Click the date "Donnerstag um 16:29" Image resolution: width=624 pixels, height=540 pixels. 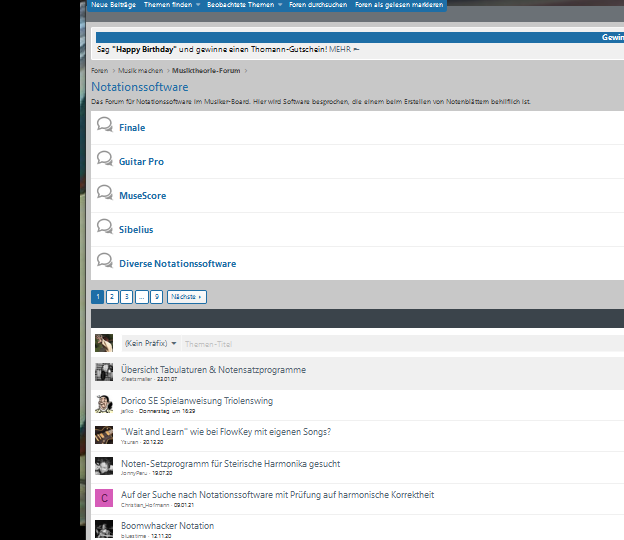[167, 411]
